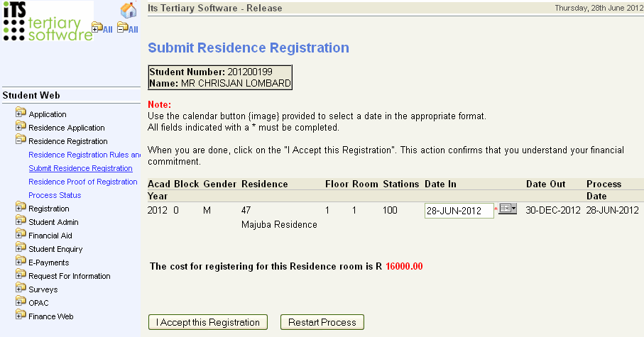Open the OPAC menu label
644x337 pixels.
click(38, 303)
